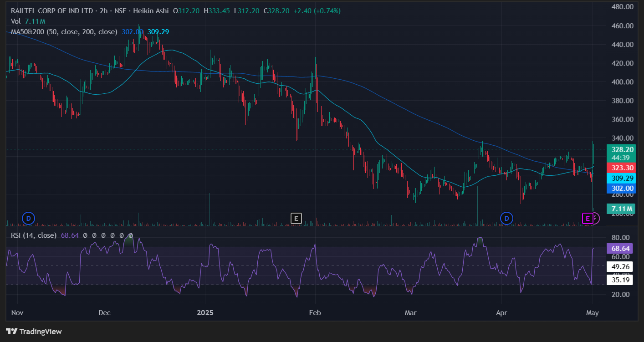The image size is (644, 342).
Task: Click the Dec label on time axis
Action: [105, 313]
